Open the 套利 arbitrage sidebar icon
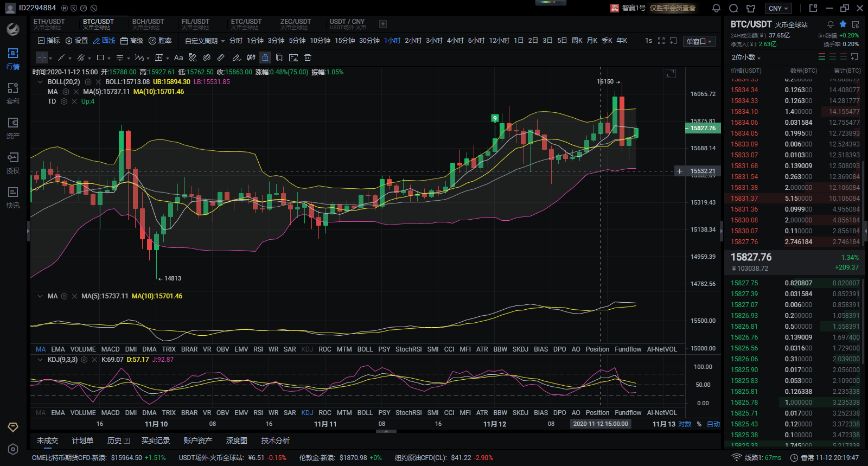 coord(13,93)
